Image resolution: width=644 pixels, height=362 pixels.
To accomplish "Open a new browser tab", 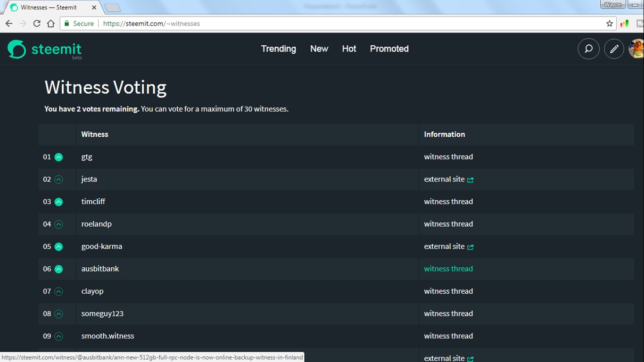I will [112, 8].
